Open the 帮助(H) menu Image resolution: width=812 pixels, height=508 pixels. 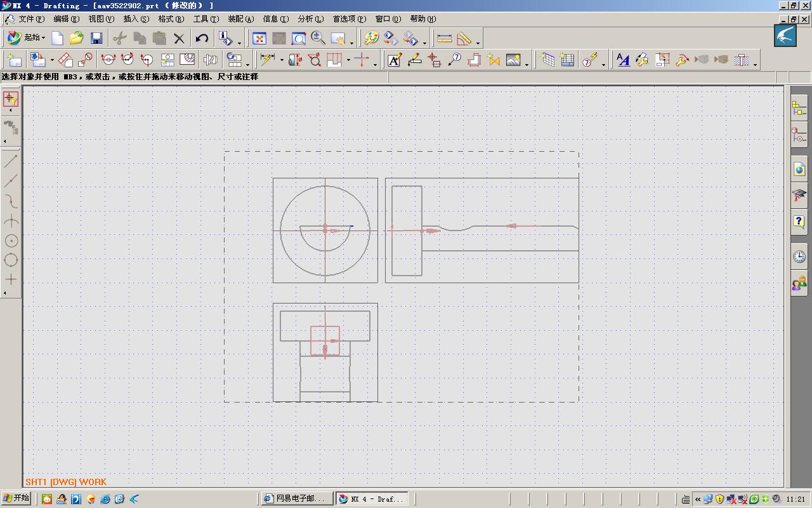click(x=423, y=19)
